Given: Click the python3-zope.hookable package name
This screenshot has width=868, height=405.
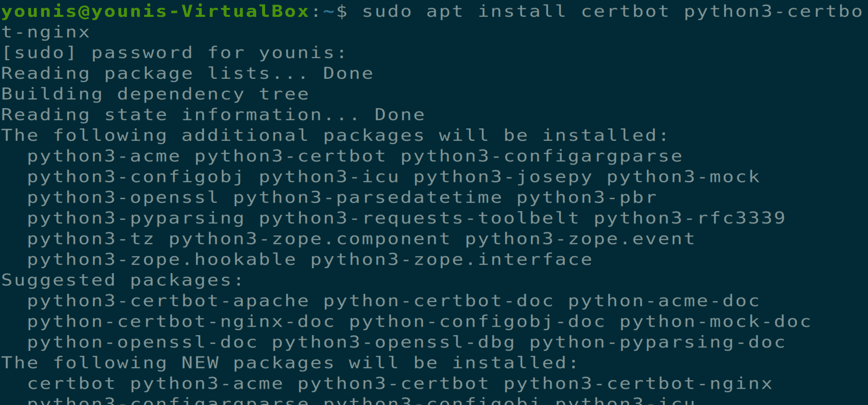Looking at the screenshot, I should pyautogui.click(x=162, y=260).
